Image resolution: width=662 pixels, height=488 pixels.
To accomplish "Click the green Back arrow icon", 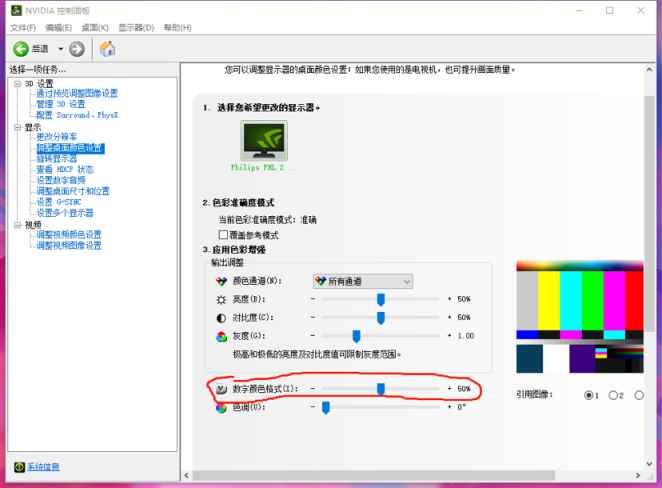I will (x=20, y=48).
